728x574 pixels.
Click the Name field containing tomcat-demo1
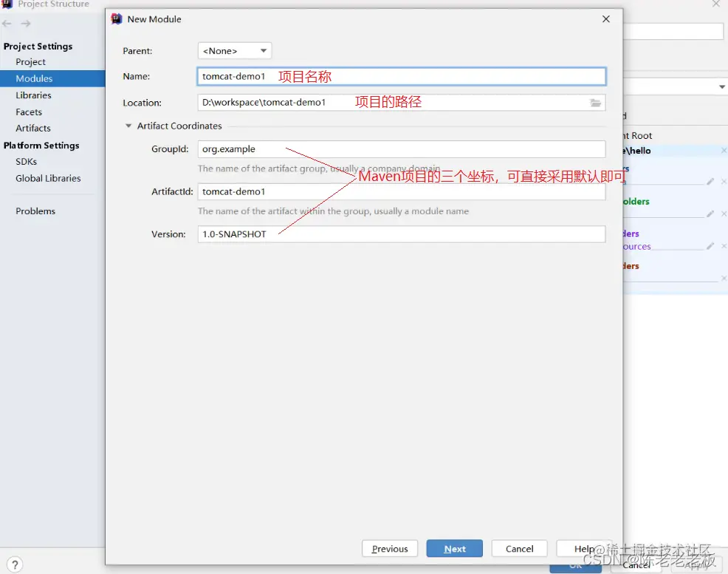tap(402, 76)
